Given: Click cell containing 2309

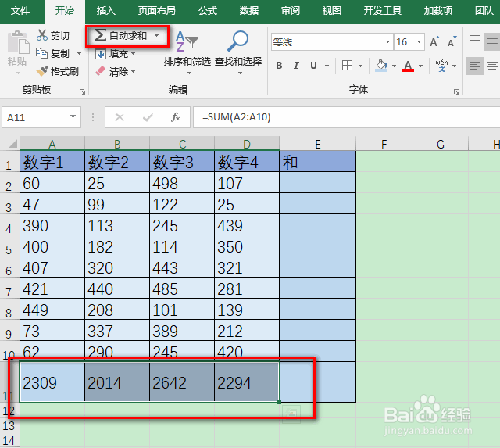Looking at the screenshot, I should (52, 382).
